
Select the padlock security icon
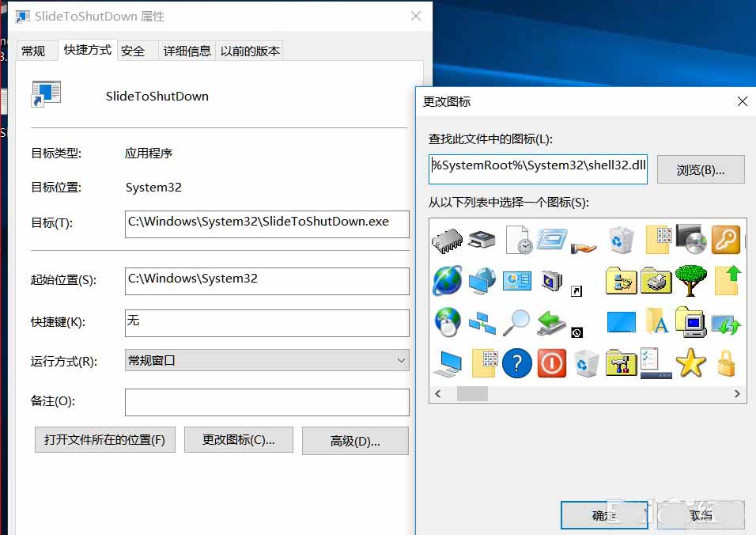tap(725, 362)
